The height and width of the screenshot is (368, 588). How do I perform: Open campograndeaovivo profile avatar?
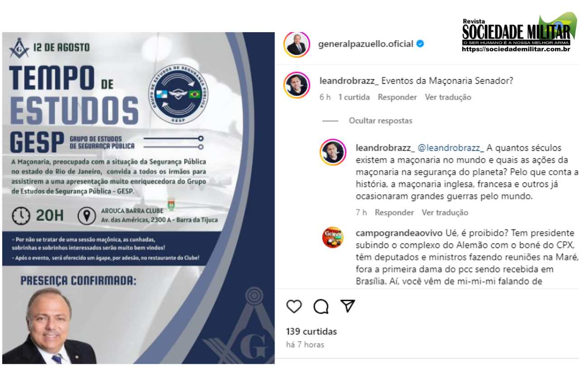click(333, 237)
